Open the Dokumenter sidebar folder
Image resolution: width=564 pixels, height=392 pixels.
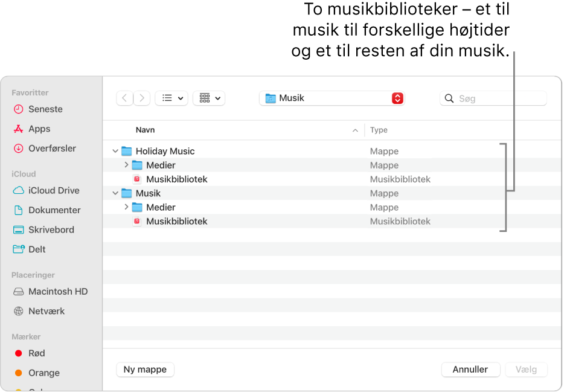point(55,210)
